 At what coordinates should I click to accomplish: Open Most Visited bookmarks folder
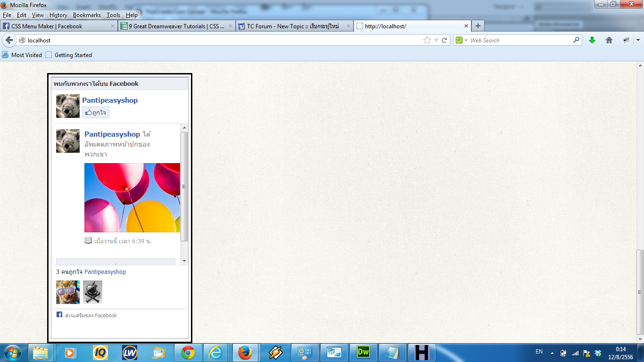click(22, 55)
